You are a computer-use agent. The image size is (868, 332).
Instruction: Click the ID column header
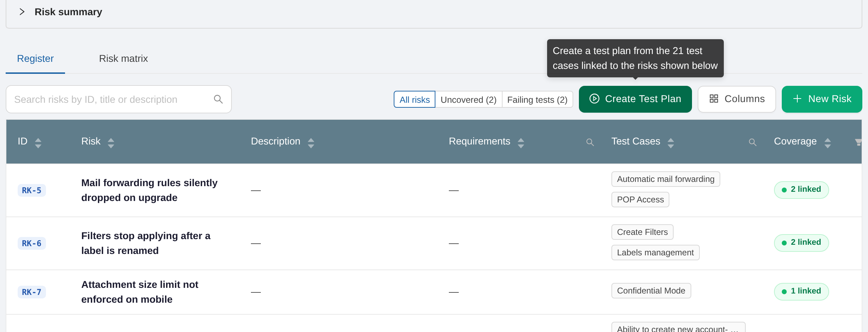pos(23,141)
